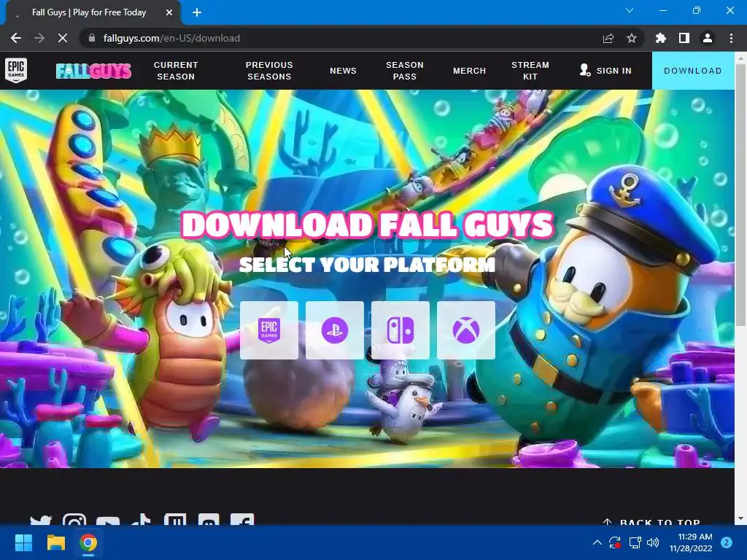Open network status tray icon
The width and height of the screenshot is (747, 560).
635,542
